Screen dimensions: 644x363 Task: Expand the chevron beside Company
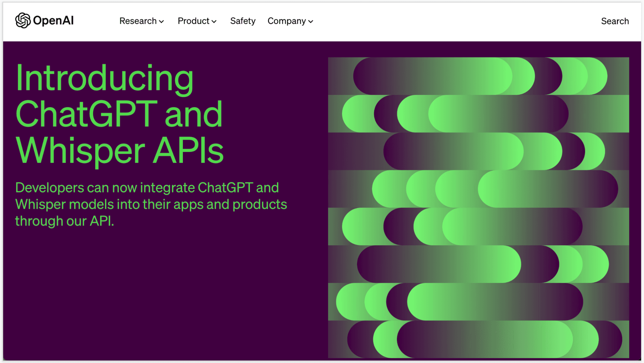click(x=311, y=22)
